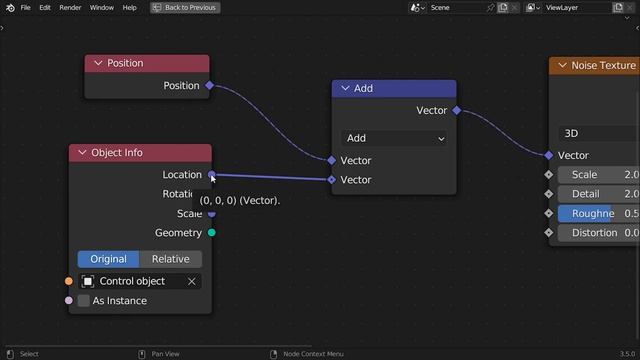Screen dimensions: 640x360
Task: Pin the scene to workspace
Action: pos(491,8)
